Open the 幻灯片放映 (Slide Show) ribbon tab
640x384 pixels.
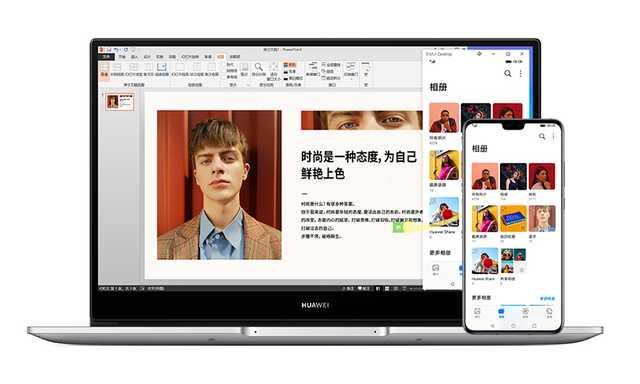[x=190, y=57]
